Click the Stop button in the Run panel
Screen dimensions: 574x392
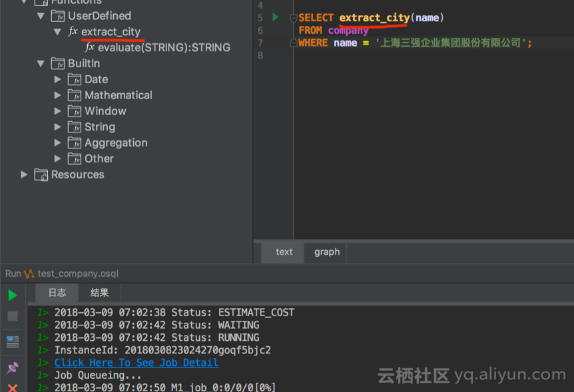[x=13, y=316]
